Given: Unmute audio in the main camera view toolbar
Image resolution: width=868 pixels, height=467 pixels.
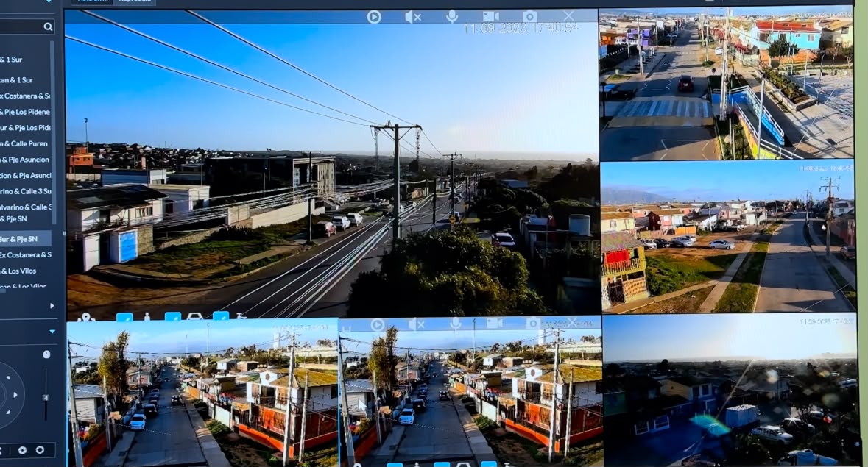Looking at the screenshot, I should pos(413,17).
